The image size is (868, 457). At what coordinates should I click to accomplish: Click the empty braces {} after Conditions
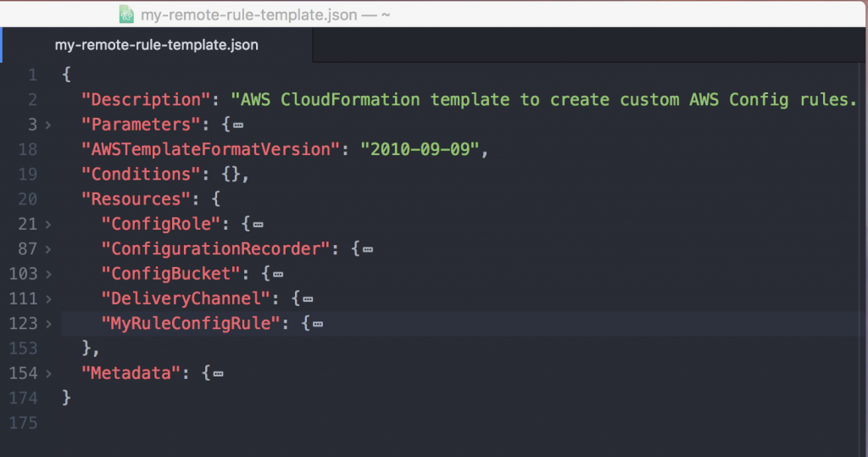coord(231,175)
